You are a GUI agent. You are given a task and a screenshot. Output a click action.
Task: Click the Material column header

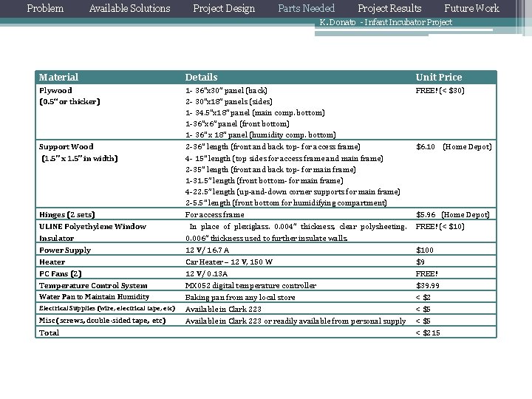coord(58,78)
